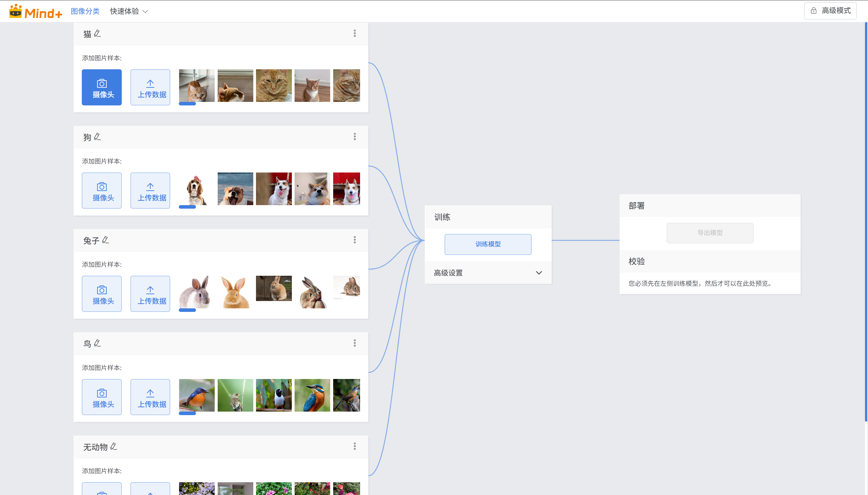Click the pencil icon next to 猫

[97, 33]
